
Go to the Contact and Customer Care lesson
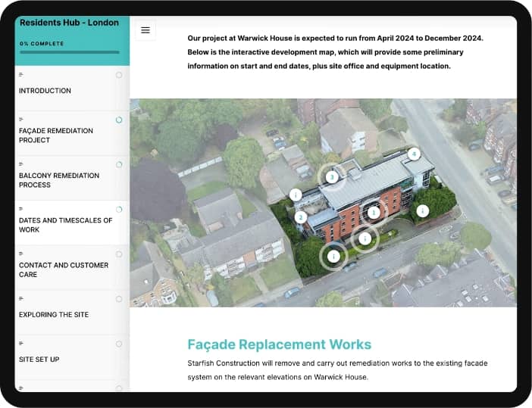[x=64, y=269]
